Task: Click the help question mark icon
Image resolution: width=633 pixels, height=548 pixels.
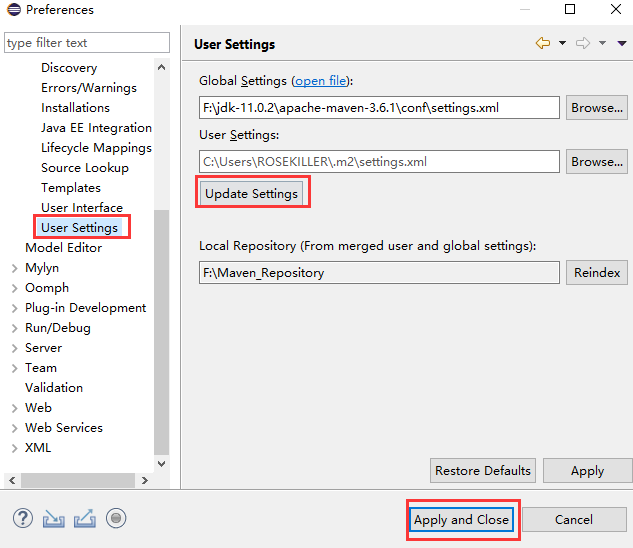Action: pos(23,518)
